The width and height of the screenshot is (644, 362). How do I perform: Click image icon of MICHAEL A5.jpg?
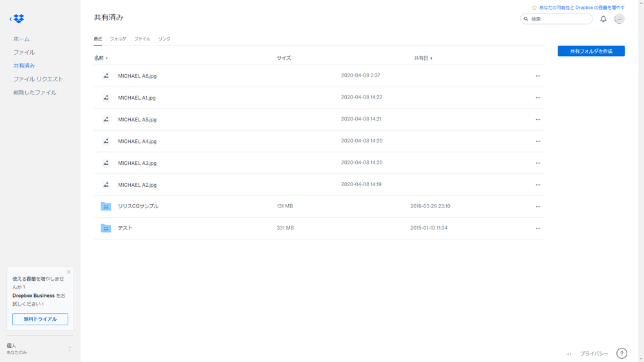[x=106, y=119]
